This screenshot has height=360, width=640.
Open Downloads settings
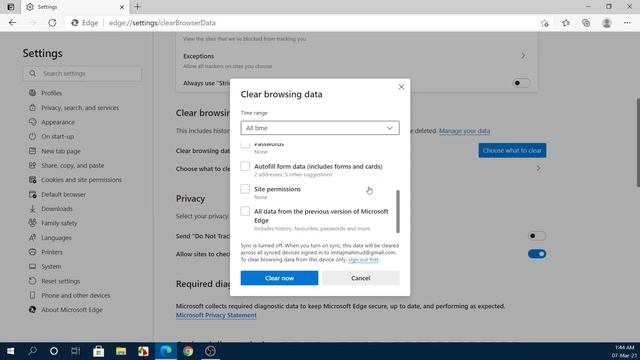point(57,209)
